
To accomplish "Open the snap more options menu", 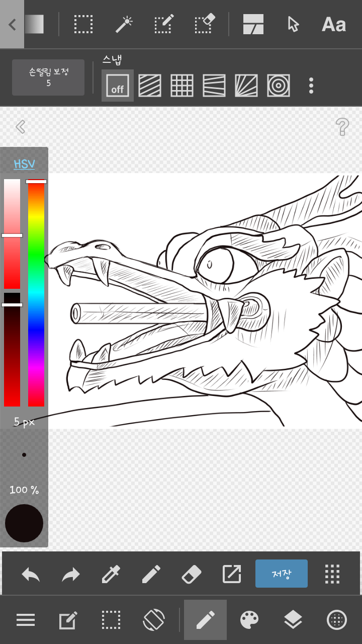I will (x=311, y=86).
